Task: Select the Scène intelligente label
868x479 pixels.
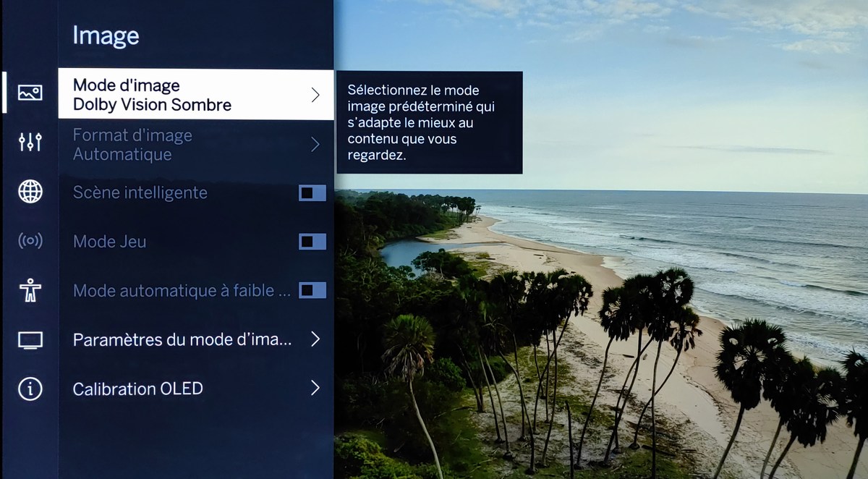Action: (140, 193)
